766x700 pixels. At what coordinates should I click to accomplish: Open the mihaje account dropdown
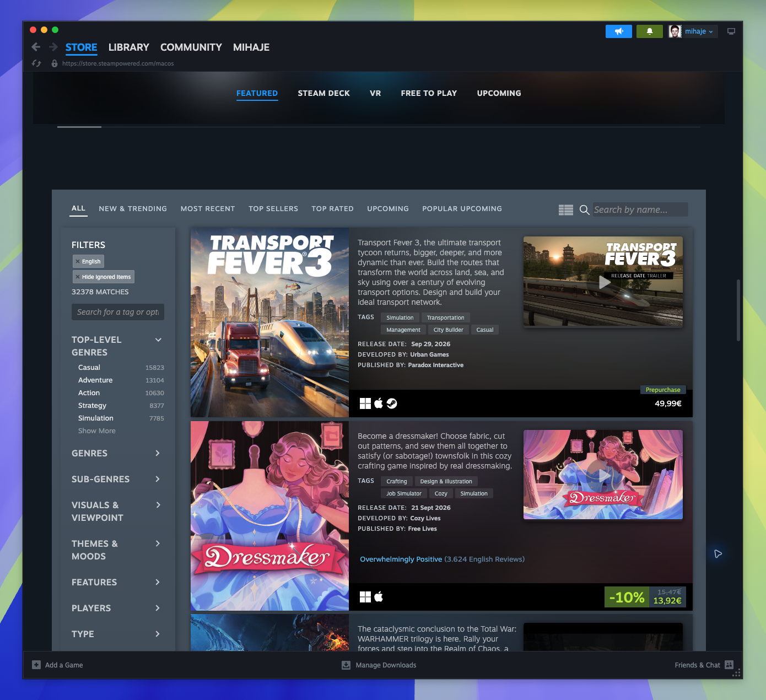tap(699, 31)
